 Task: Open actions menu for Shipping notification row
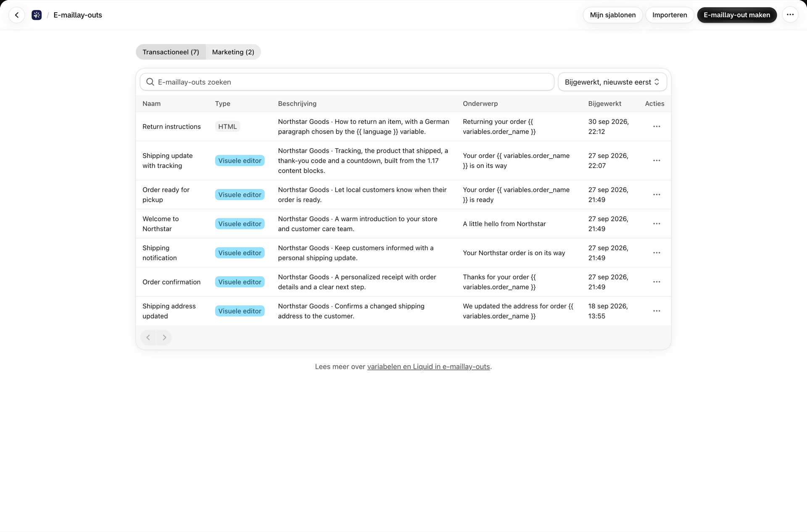click(657, 253)
